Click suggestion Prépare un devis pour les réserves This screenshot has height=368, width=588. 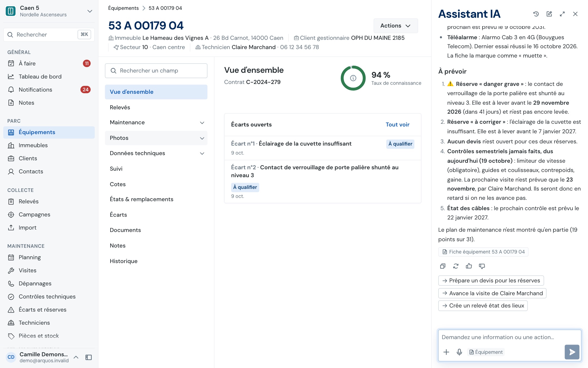[491, 280]
